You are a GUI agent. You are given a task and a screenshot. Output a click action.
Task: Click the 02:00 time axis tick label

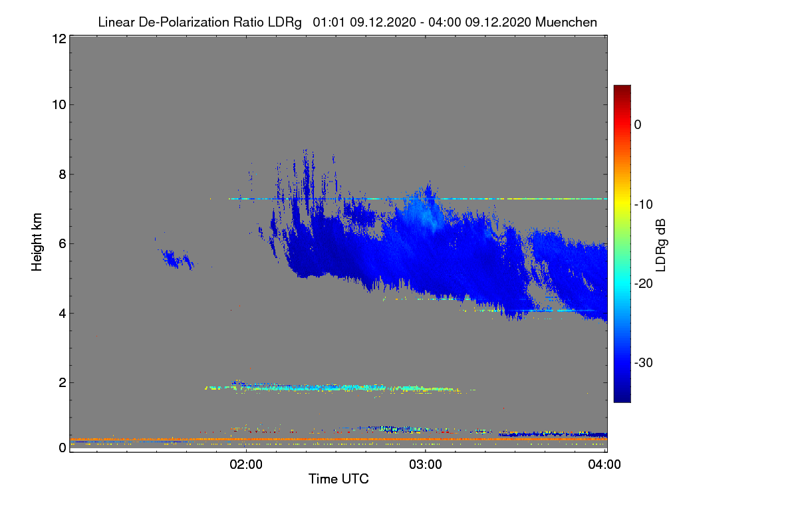(246, 465)
